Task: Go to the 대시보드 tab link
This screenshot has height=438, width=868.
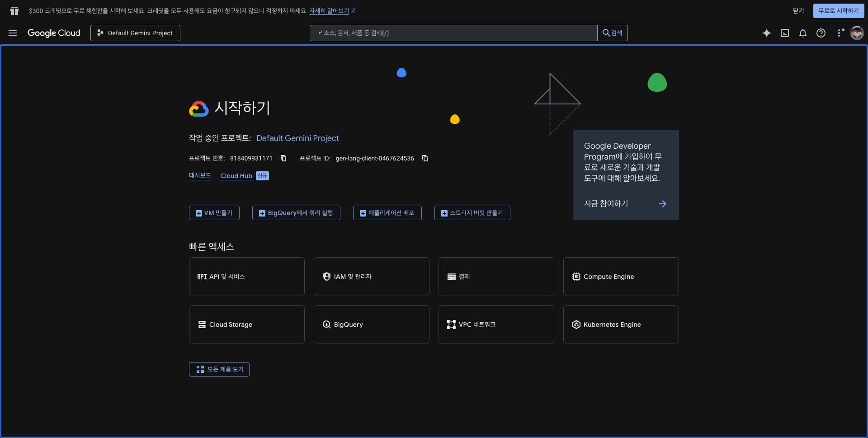Action: (200, 175)
